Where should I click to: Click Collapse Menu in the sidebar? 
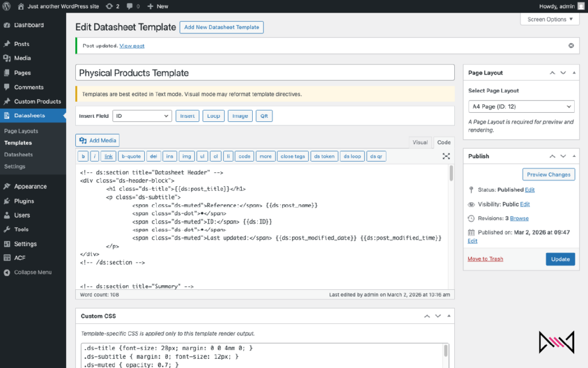(32, 272)
